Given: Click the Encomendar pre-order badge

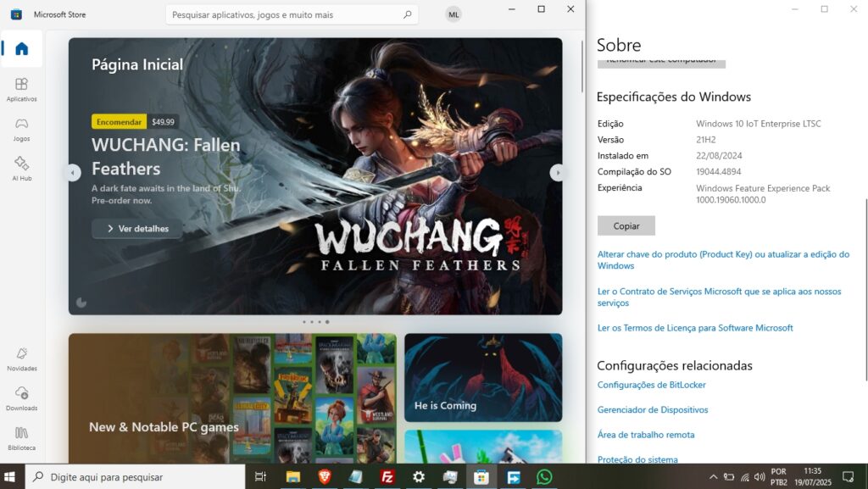Looking at the screenshot, I should pyautogui.click(x=119, y=122).
